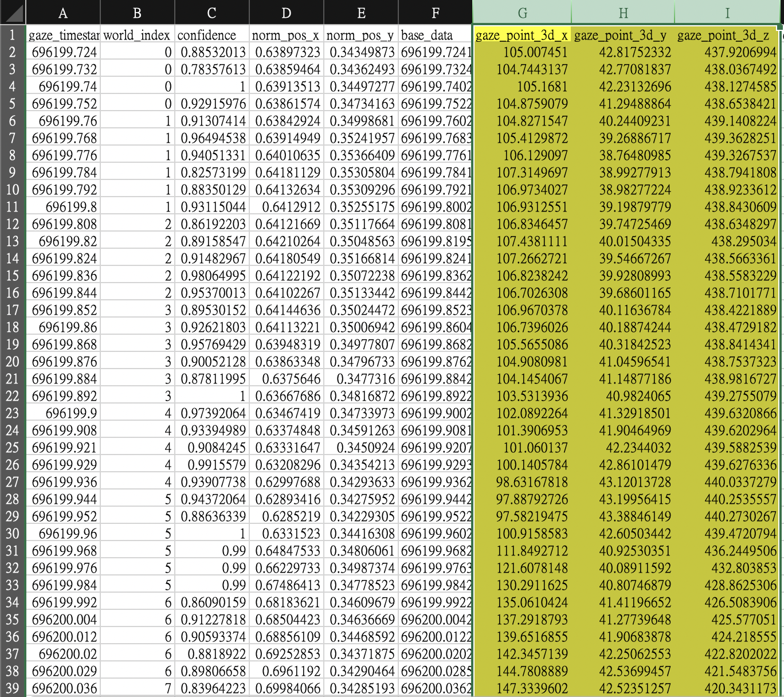Select cell with value 0.3450924

(x=360, y=448)
